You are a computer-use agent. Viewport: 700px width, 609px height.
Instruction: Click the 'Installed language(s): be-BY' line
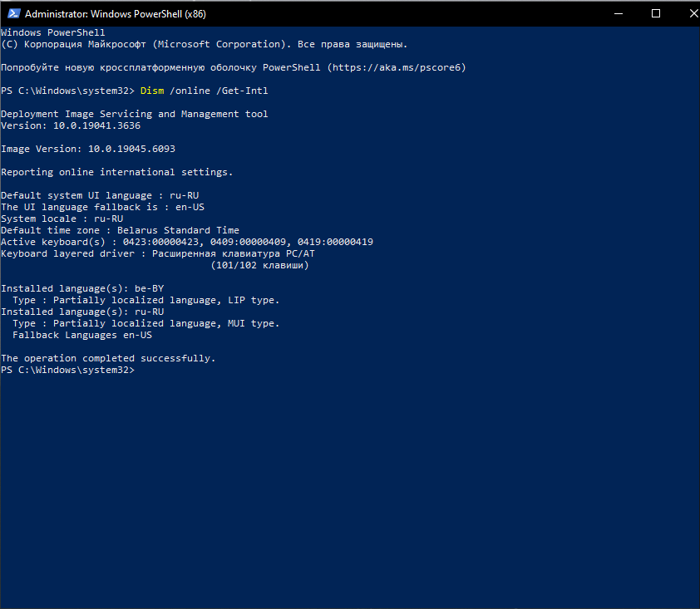tap(82, 288)
